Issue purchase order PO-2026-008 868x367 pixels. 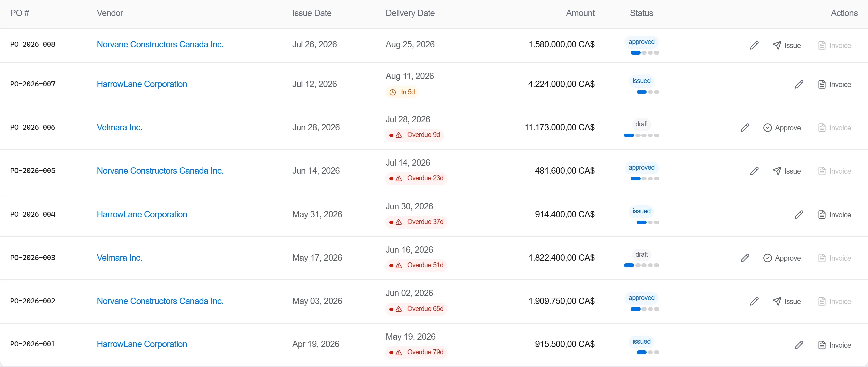[x=787, y=45]
